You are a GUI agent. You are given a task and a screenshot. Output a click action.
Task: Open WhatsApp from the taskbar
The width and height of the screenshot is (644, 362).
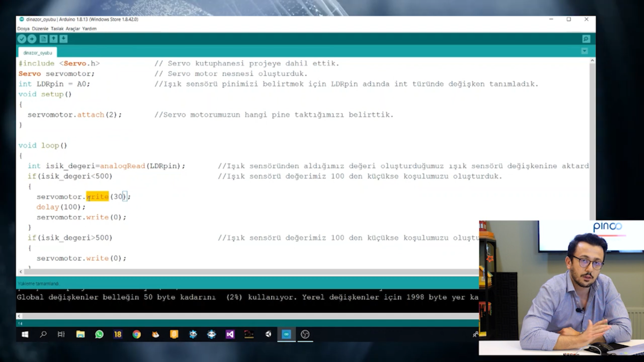click(99, 334)
